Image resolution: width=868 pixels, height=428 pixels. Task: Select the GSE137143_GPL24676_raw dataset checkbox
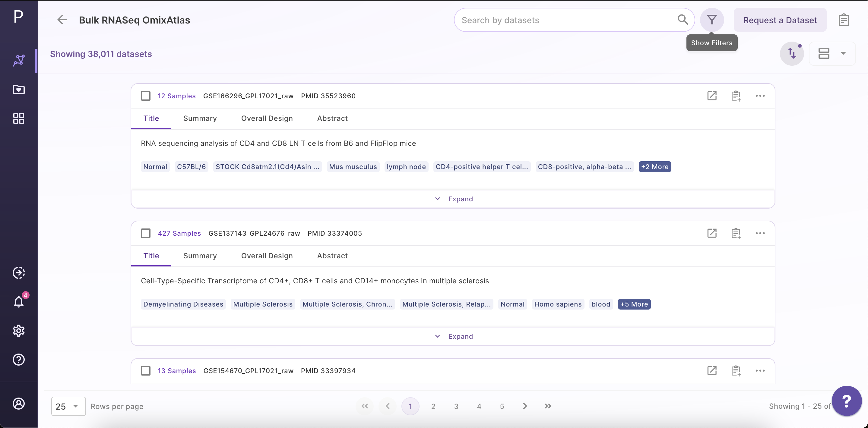(146, 233)
